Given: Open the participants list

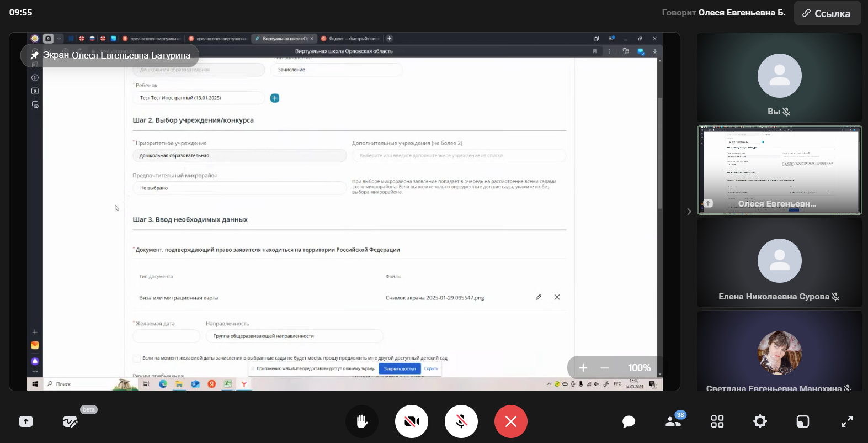Looking at the screenshot, I should [673, 421].
